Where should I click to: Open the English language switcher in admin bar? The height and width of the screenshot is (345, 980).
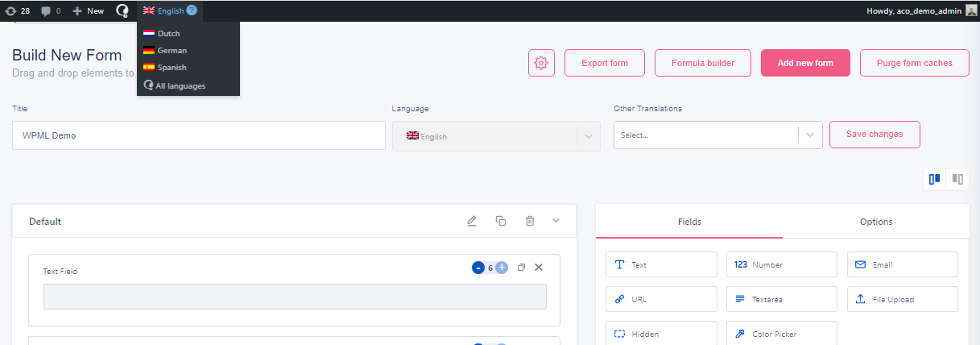point(170,10)
